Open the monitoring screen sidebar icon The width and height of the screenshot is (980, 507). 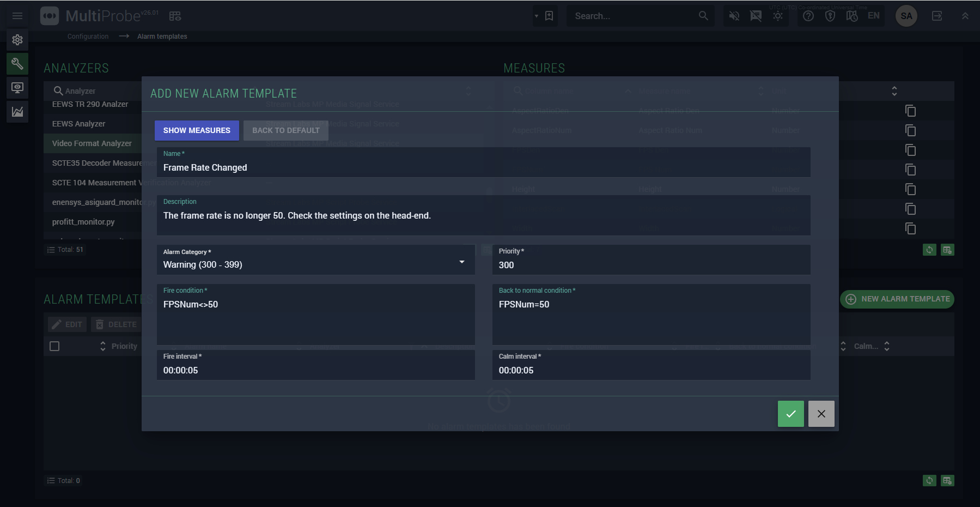(x=17, y=88)
